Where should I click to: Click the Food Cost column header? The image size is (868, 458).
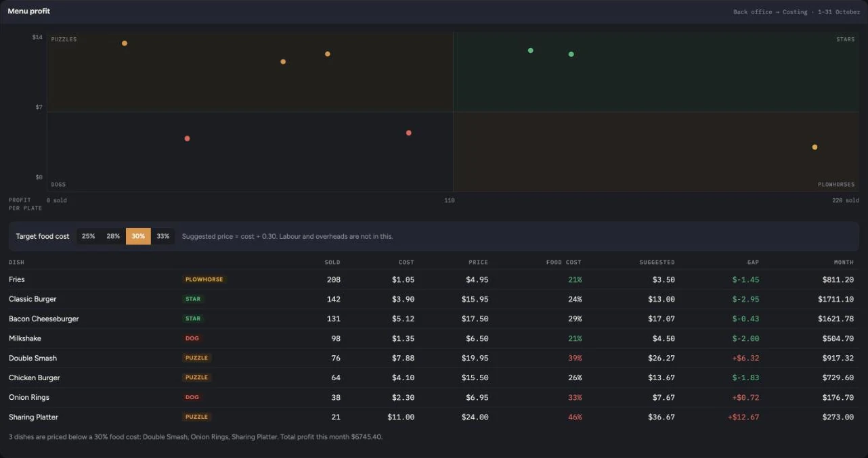coord(564,262)
